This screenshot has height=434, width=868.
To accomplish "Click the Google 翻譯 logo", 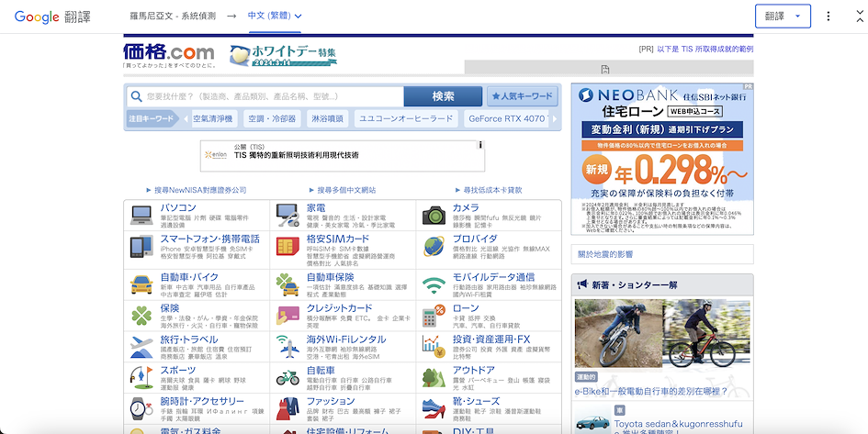I will click(52, 16).
